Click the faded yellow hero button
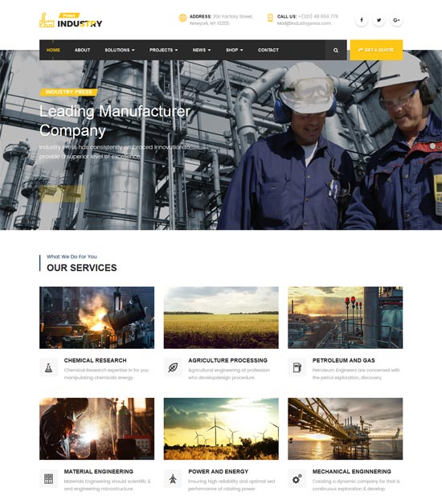Image resolution: width=442 pixels, height=504 pixels. click(x=63, y=194)
